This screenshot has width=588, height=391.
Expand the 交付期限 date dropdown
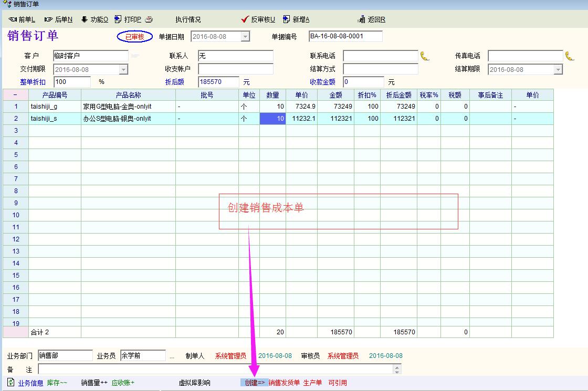[x=123, y=69]
